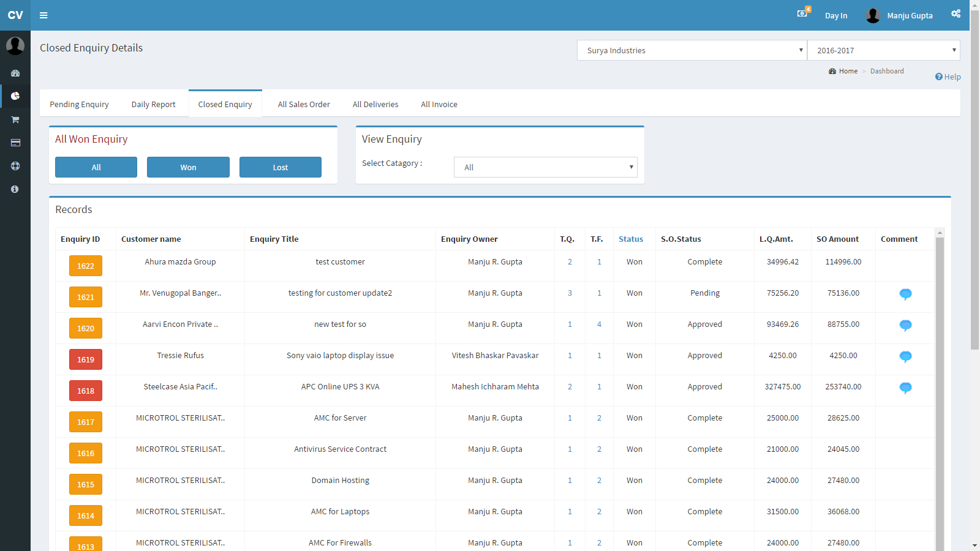Click the CV logo
980x551 pixels.
15,15
